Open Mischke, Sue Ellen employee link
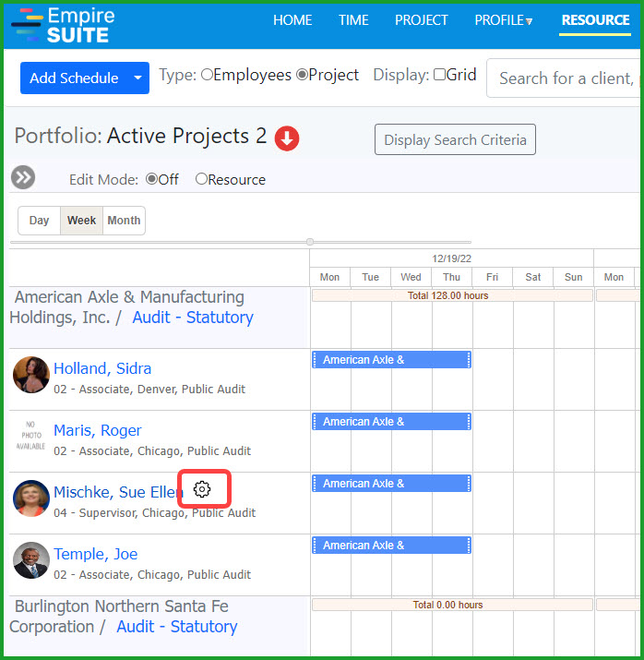The width and height of the screenshot is (644, 660). click(x=118, y=492)
